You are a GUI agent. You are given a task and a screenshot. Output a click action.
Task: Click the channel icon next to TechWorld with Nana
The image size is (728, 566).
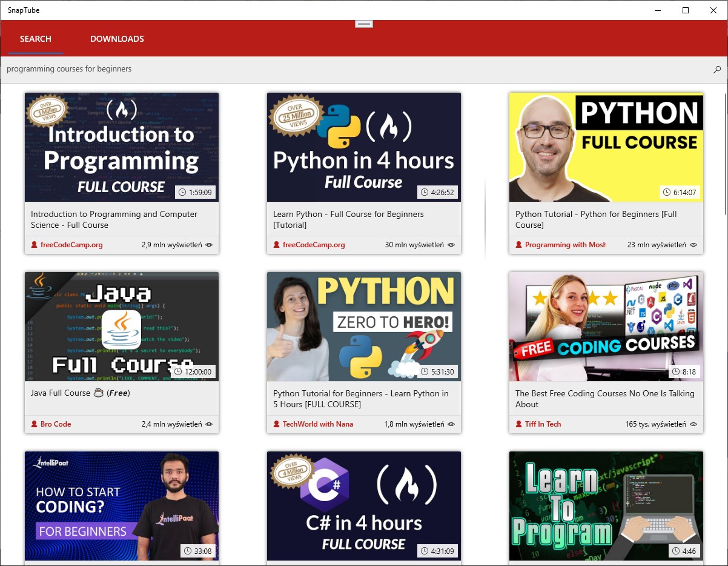point(276,424)
